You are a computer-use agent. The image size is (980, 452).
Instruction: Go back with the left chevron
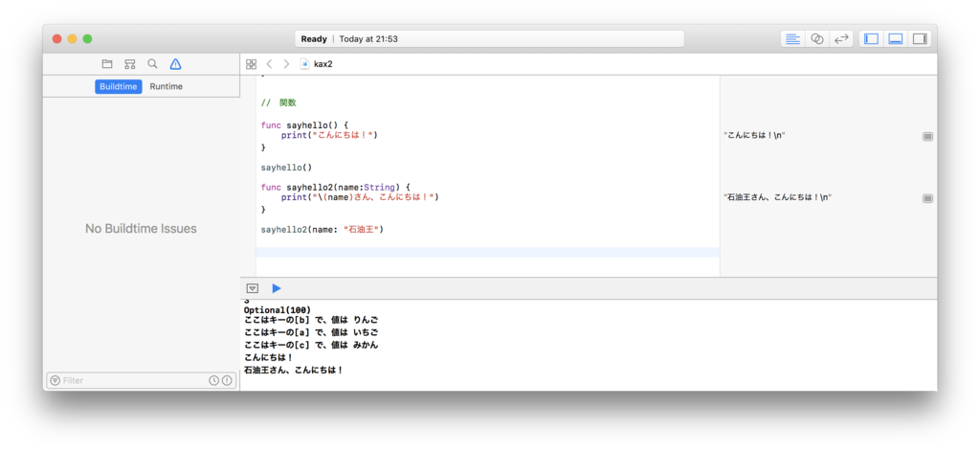pyautogui.click(x=269, y=64)
